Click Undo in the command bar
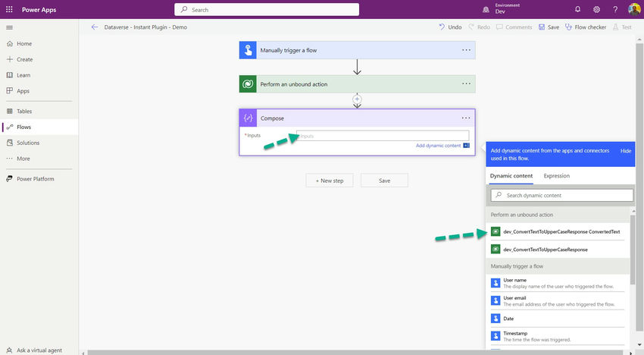This screenshot has width=644, height=355. [450, 27]
